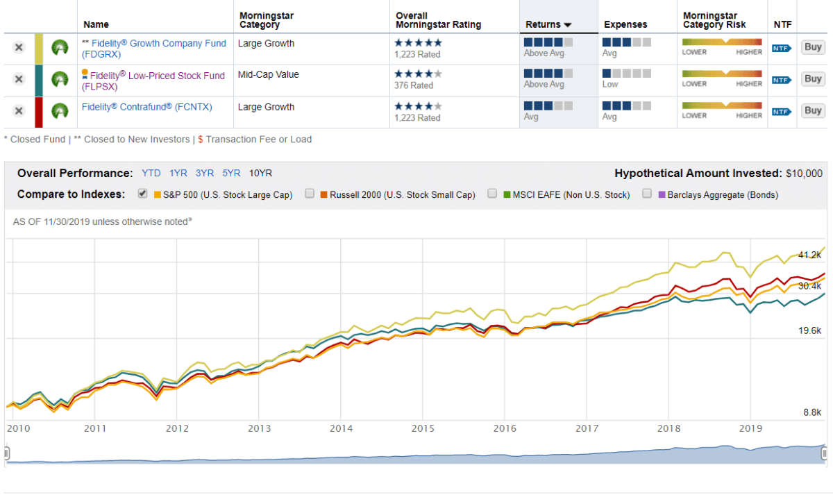
Task: Click the 2019 label on chart axis
Action: 751,428
